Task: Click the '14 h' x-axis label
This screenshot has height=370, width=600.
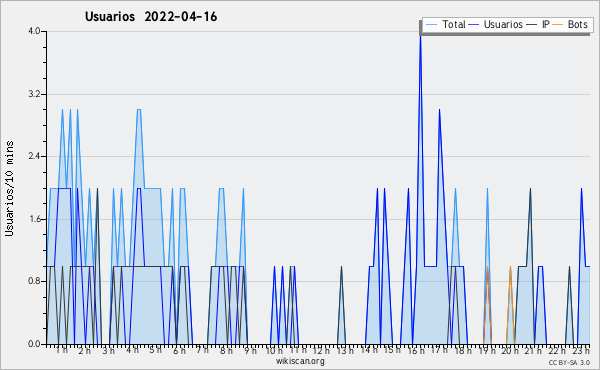Action: pos(369,349)
